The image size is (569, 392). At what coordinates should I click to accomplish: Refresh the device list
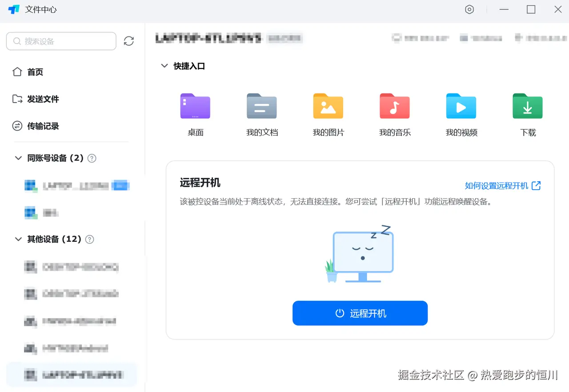129,41
